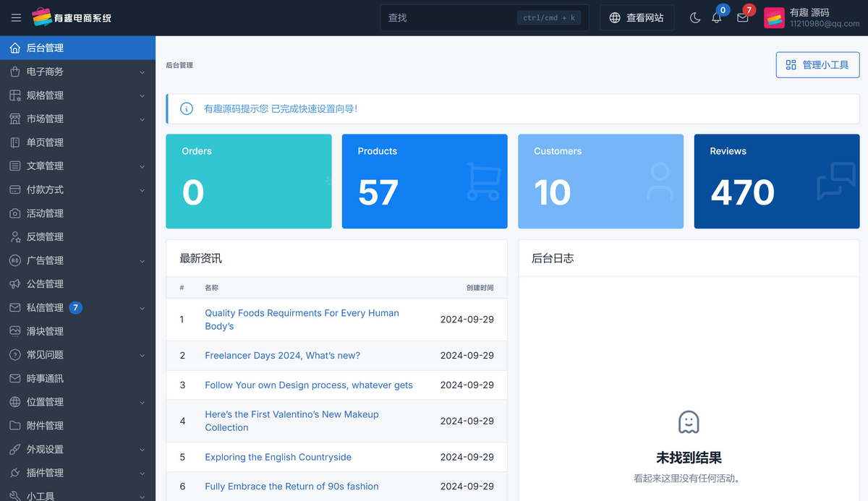Image resolution: width=868 pixels, height=501 pixels.
Task: Click the 公告管理 megaphone icon
Action: point(15,284)
